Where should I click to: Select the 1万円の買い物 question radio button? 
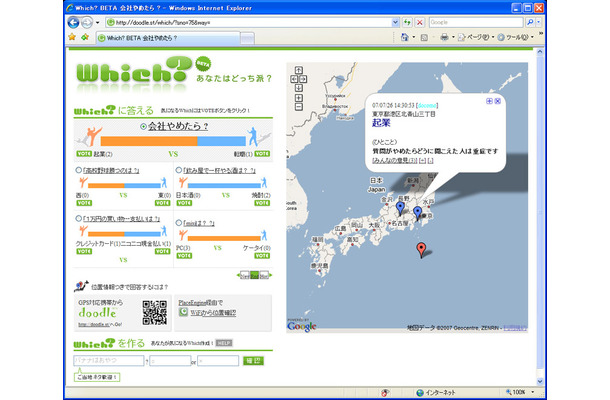click(79, 219)
